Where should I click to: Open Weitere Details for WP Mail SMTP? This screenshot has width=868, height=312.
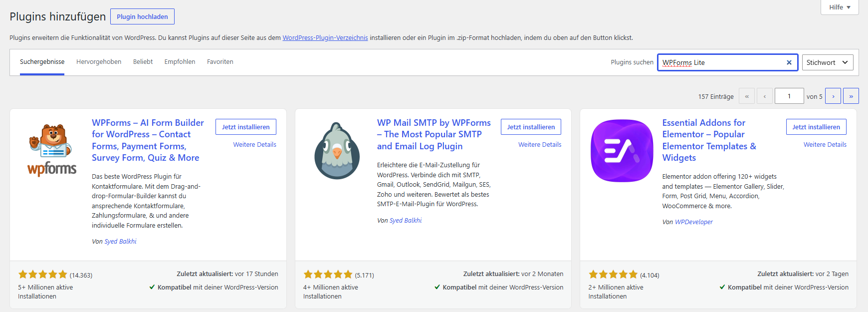pos(540,144)
